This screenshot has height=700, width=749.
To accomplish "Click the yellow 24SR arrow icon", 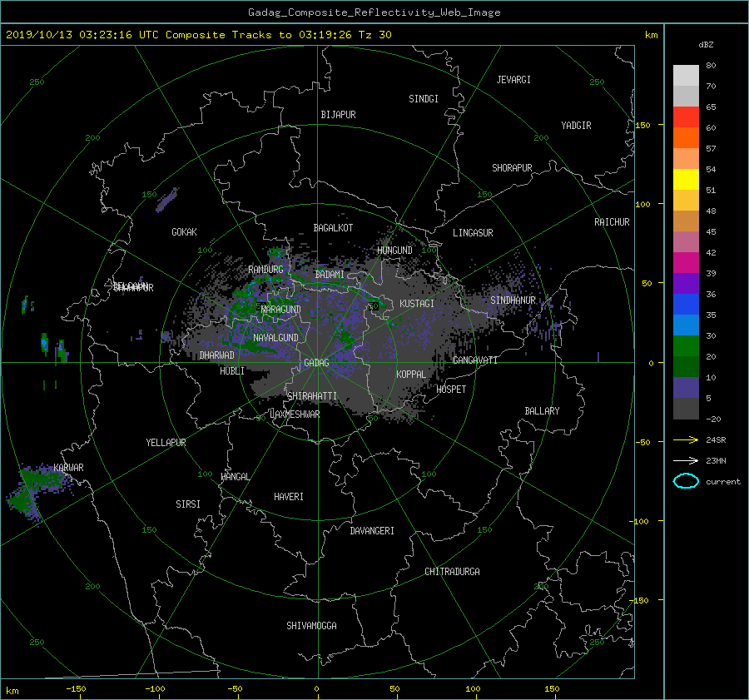I will tap(686, 439).
